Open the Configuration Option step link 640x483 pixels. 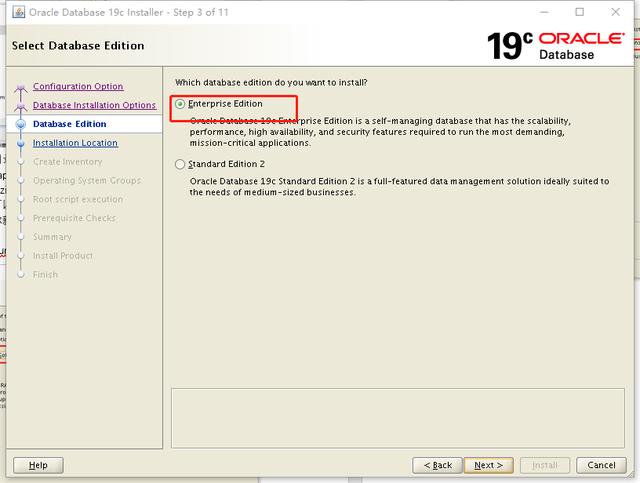pos(78,86)
